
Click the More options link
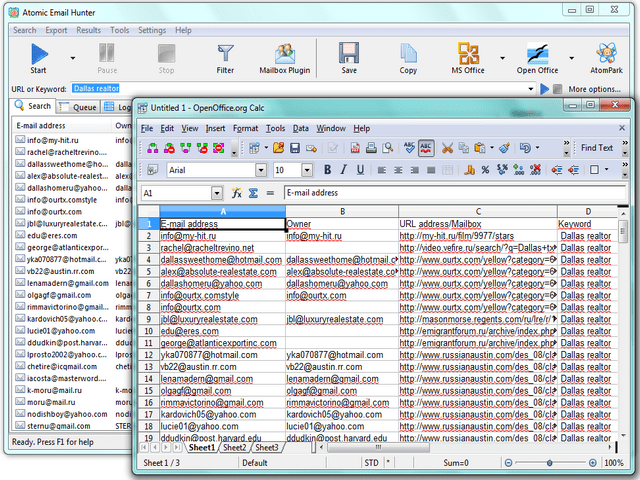coord(594,89)
